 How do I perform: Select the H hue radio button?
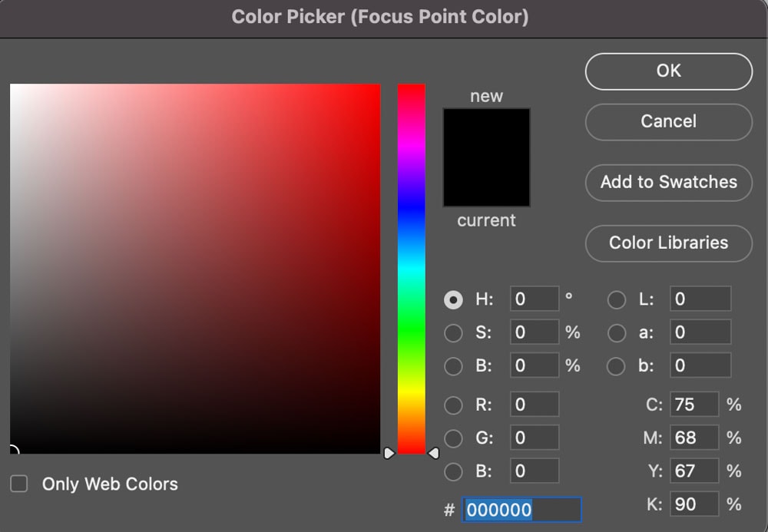tap(453, 299)
